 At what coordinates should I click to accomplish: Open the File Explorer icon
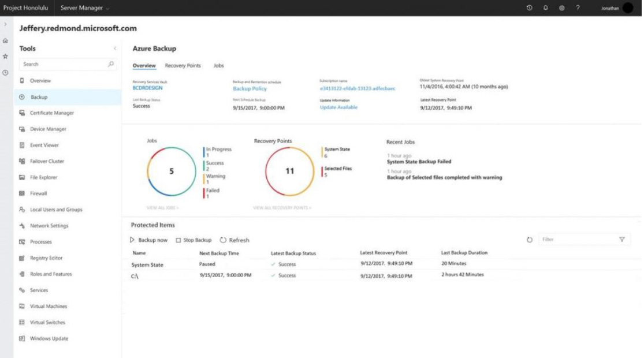click(x=22, y=177)
